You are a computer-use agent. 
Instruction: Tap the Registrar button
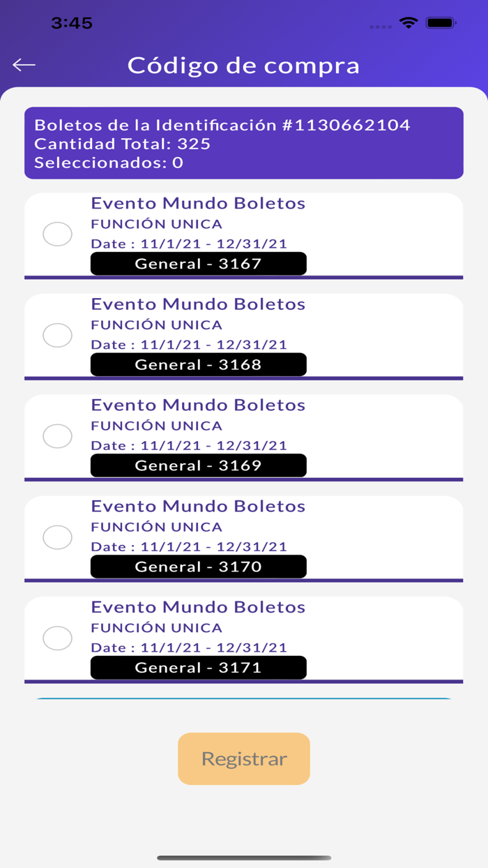(243, 758)
